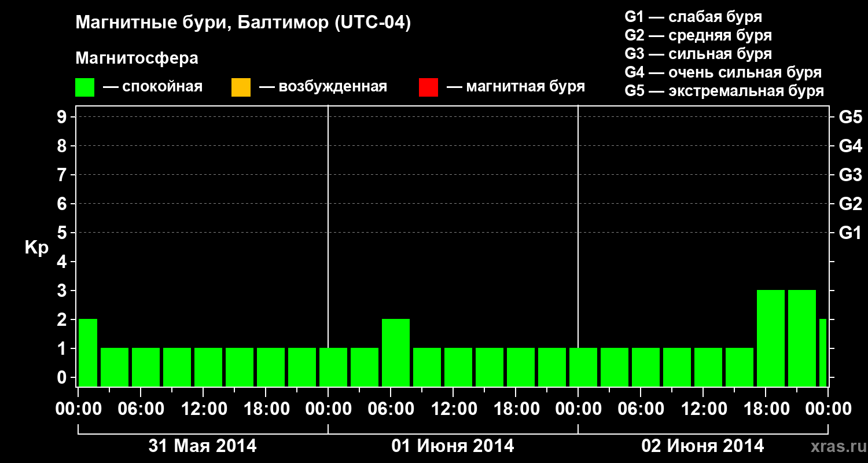Click the '— возбужденная' legend label
The width and height of the screenshot is (868, 463).
[x=323, y=87]
